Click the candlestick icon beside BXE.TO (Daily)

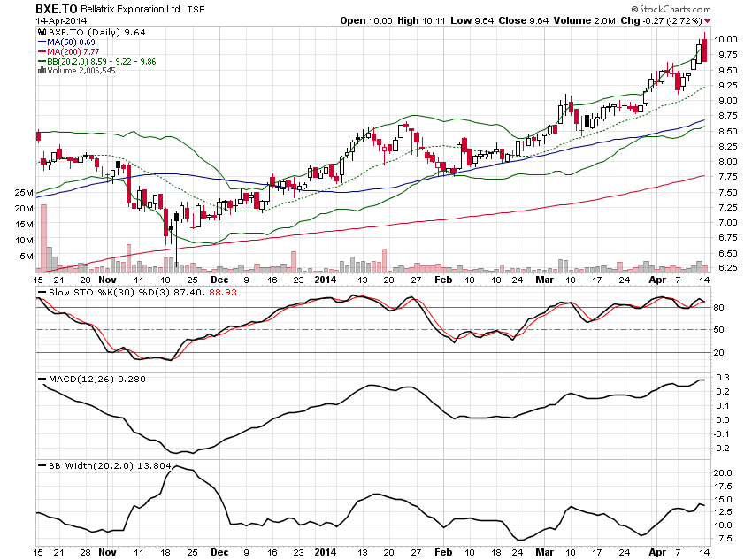(x=42, y=32)
